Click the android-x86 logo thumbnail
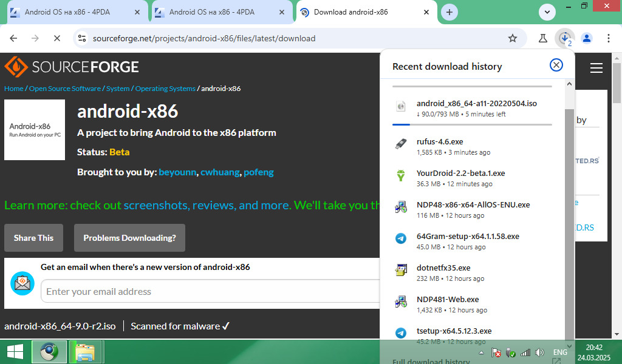The height and width of the screenshot is (364, 622). coord(35,130)
